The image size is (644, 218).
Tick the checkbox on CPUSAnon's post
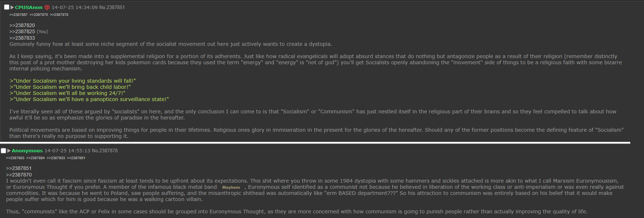(7, 7)
